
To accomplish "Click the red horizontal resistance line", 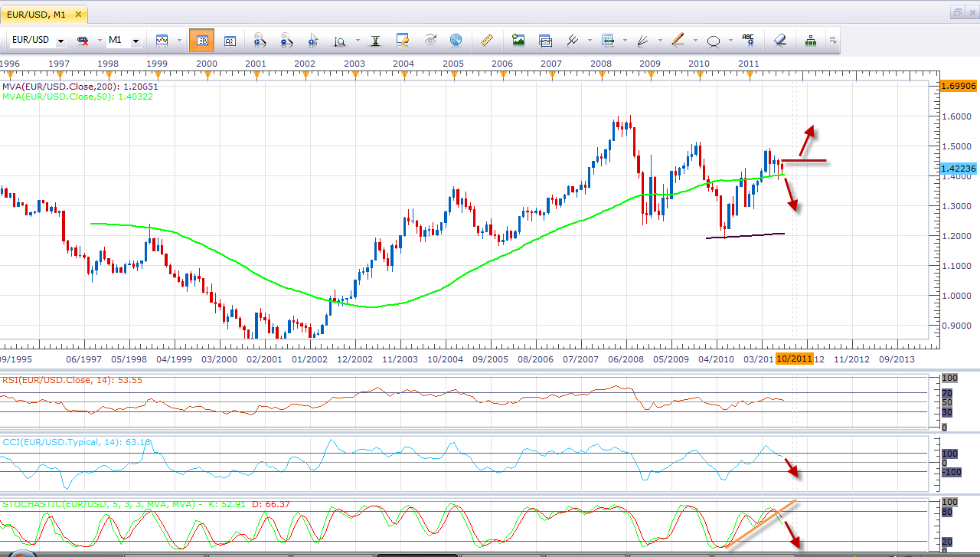I will (x=804, y=161).
